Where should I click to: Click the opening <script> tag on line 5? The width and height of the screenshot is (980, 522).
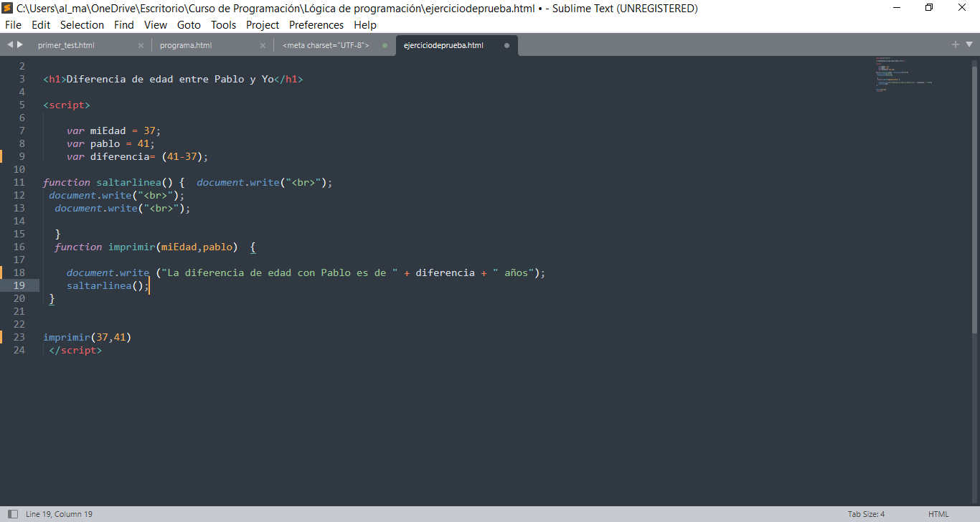point(67,105)
